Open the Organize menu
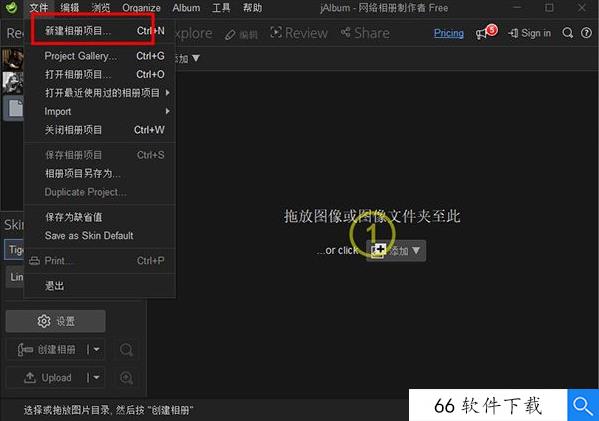 pyautogui.click(x=141, y=8)
